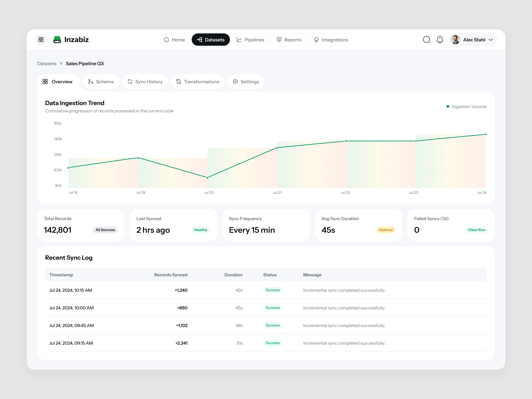This screenshot has width=532, height=399.
Task: Sort by the Records Synced column header
Action: [x=171, y=275]
